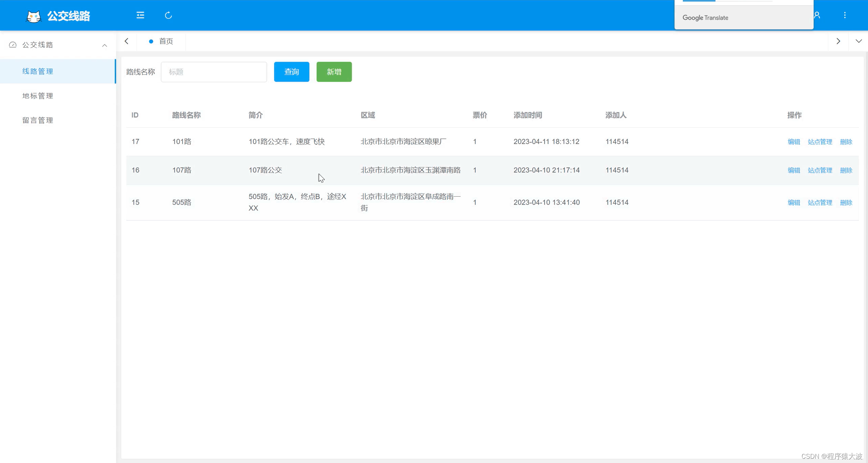The width and height of the screenshot is (868, 463).
Task: Open the tab options dropdown chevron
Action: pyautogui.click(x=858, y=41)
